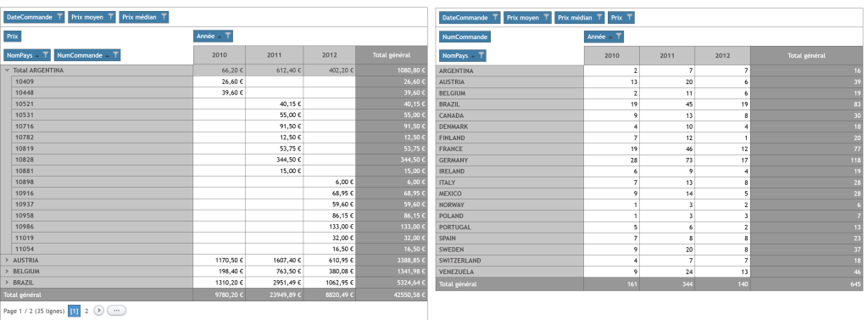Collapse the Total ARGENTINA row group
The height and width of the screenshot is (320, 868).
(7, 71)
